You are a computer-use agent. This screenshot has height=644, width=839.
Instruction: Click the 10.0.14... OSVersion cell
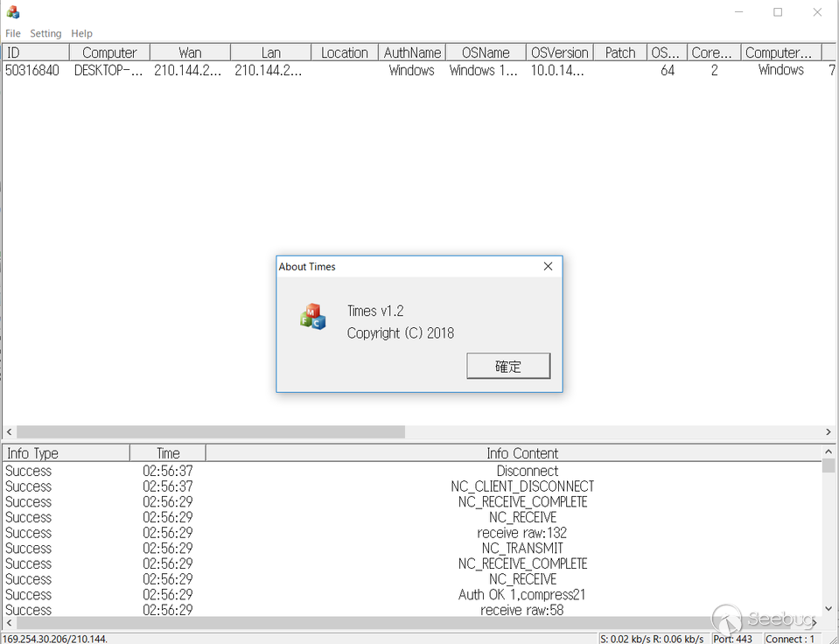pos(557,70)
